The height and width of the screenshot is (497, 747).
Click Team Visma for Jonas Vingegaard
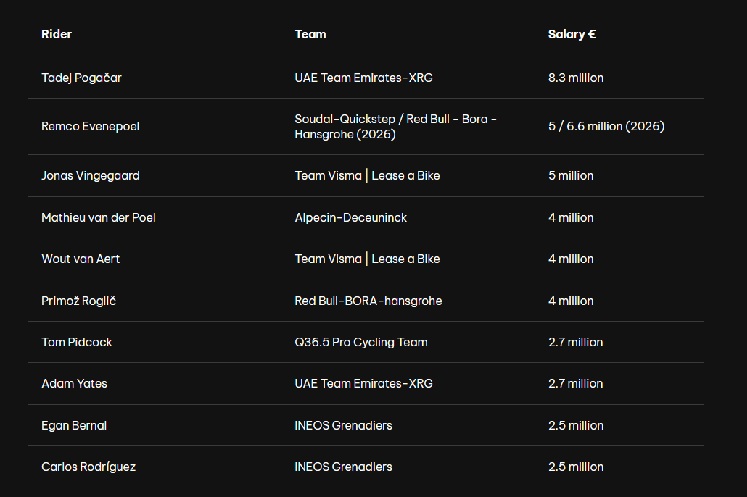click(367, 176)
